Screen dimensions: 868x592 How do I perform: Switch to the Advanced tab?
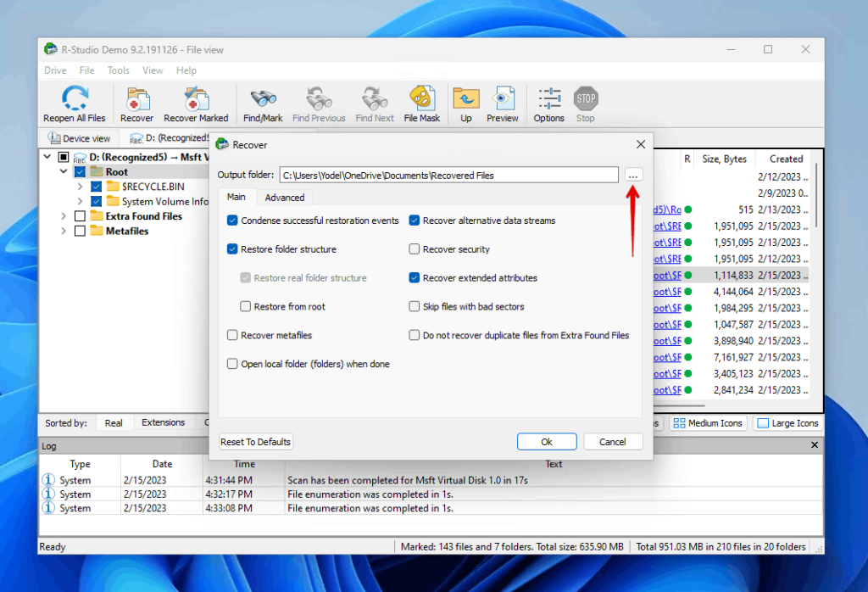click(285, 197)
